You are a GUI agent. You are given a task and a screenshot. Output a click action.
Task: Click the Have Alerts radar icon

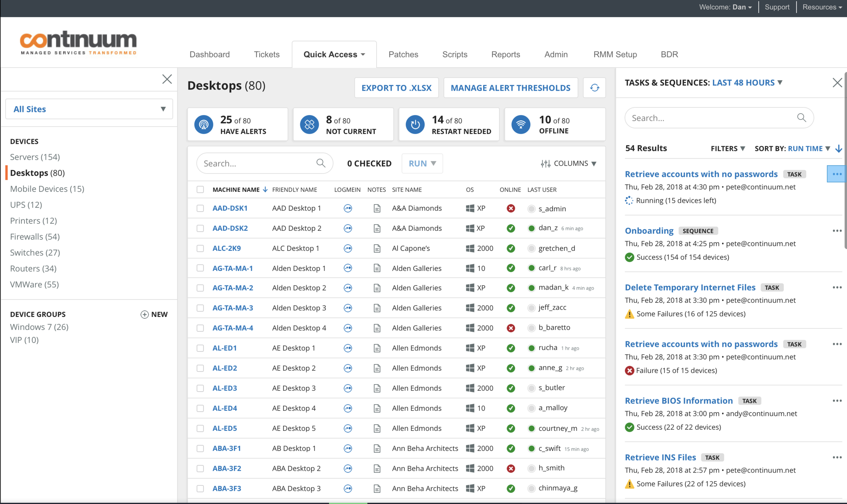click(x=204, y=124)
